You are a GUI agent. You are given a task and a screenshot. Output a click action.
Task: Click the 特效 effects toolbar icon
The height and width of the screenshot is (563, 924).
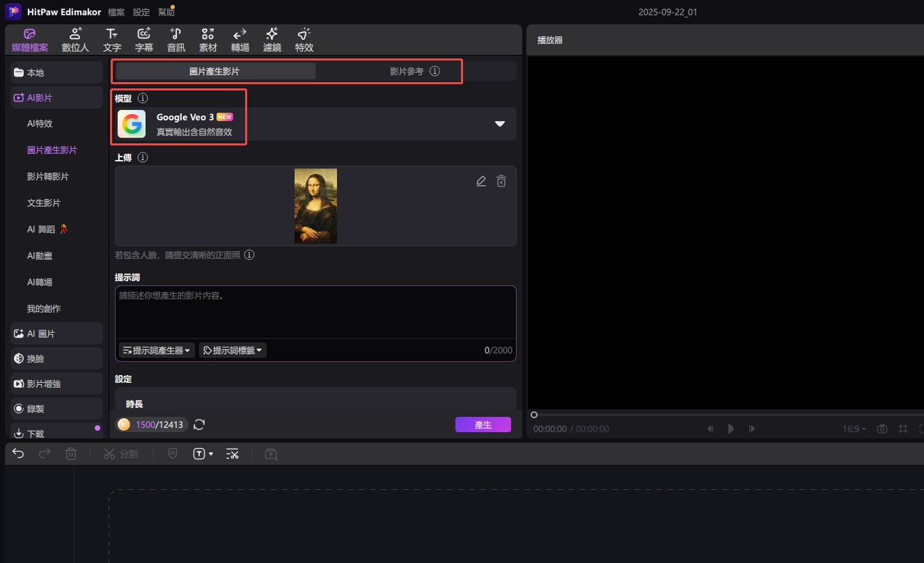304,40
